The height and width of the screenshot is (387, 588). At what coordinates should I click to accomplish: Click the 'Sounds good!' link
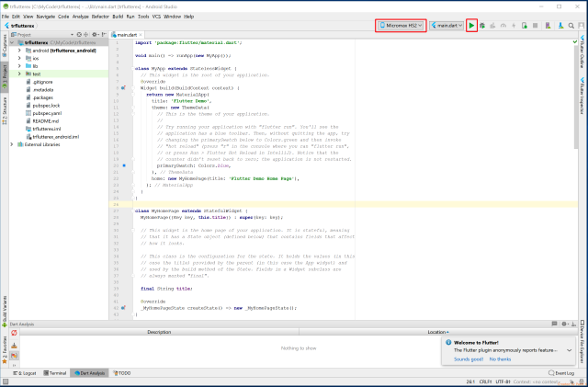click(x=470, y=359)
